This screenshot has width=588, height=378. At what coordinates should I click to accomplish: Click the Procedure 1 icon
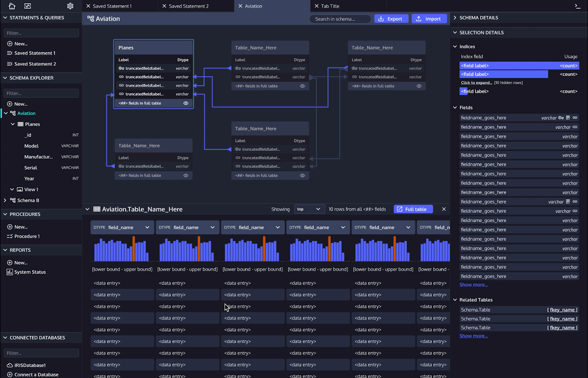click(x=10, y=236)
